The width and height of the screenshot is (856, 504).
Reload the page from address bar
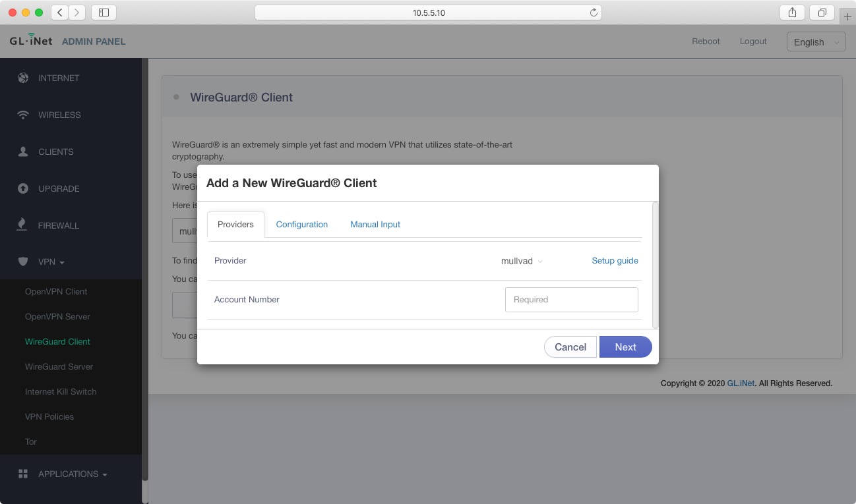(x=594, y=13)
